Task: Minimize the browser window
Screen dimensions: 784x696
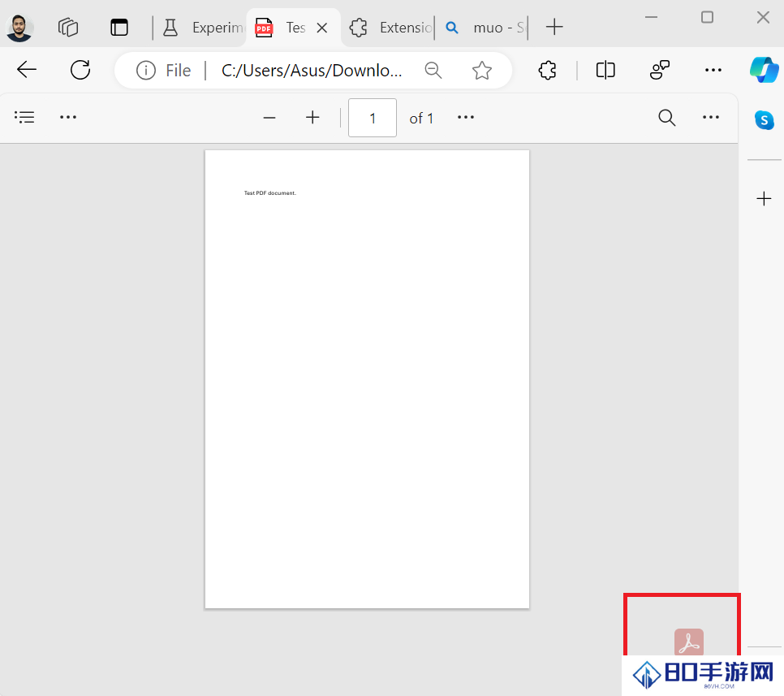Action: [651, 18]
